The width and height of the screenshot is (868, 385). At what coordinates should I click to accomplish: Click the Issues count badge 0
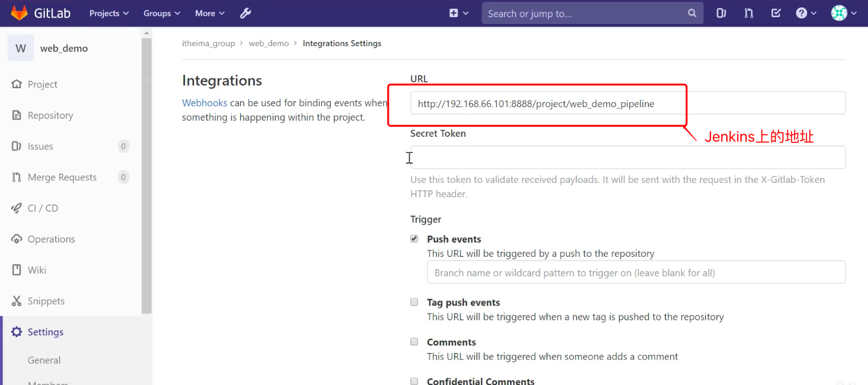pyautogui.click(x=123, y=146)
